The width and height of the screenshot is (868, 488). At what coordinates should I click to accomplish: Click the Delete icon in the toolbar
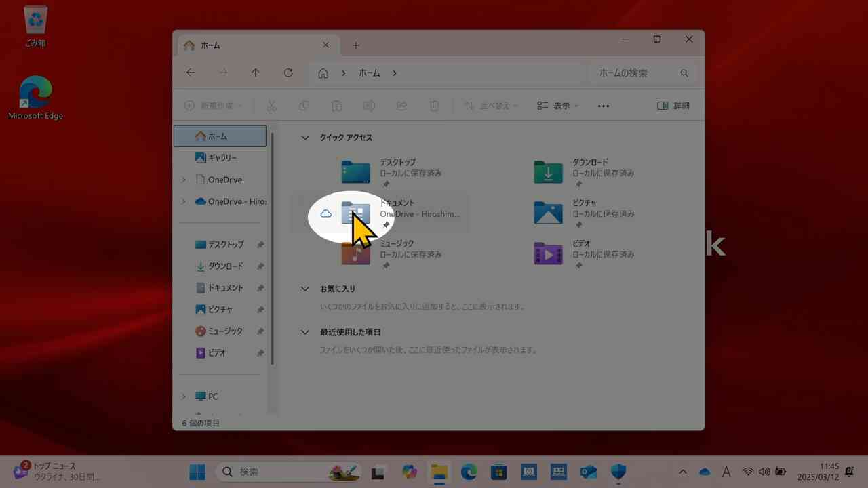pos(434,106)
